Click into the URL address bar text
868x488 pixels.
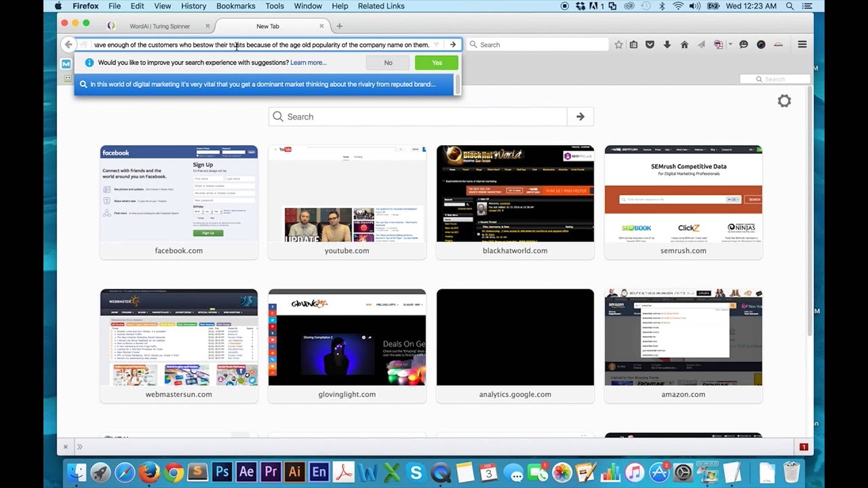[x=262, y=45]
